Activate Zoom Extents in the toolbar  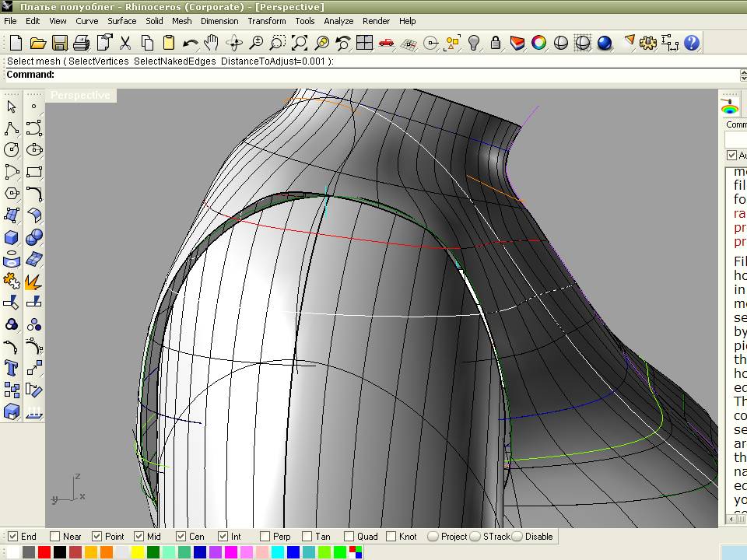pyautogui.click(x=300, y=44)
